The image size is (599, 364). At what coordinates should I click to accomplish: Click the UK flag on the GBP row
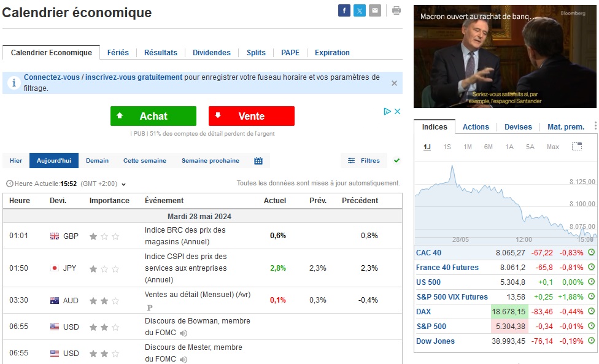point(55,236)
